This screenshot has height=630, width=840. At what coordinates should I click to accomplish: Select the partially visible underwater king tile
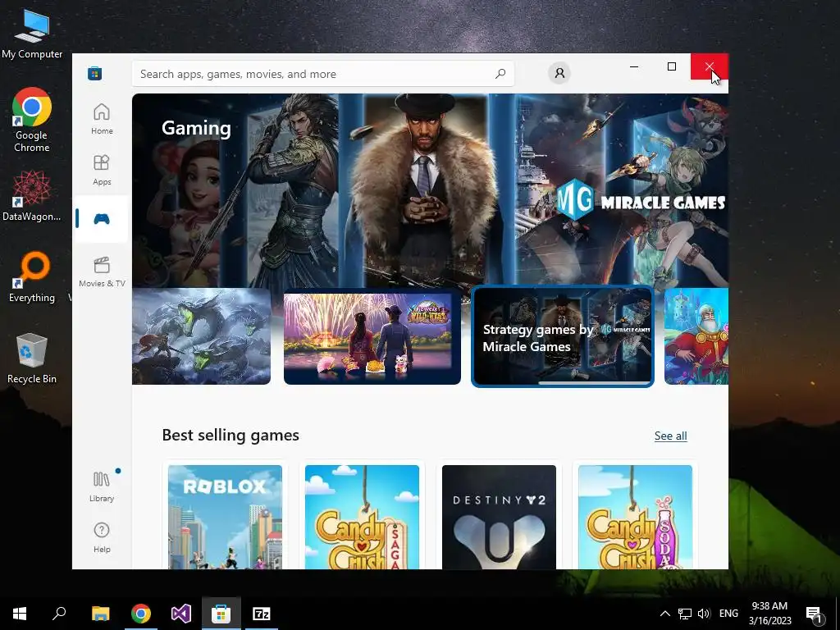[x=696, y=336]
